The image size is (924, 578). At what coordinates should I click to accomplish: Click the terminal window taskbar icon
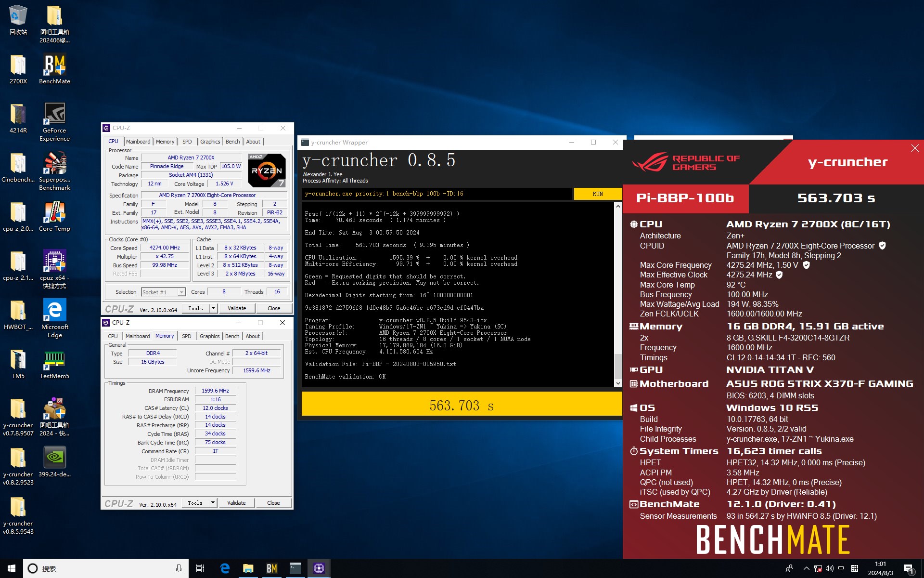tap(295, 568)
